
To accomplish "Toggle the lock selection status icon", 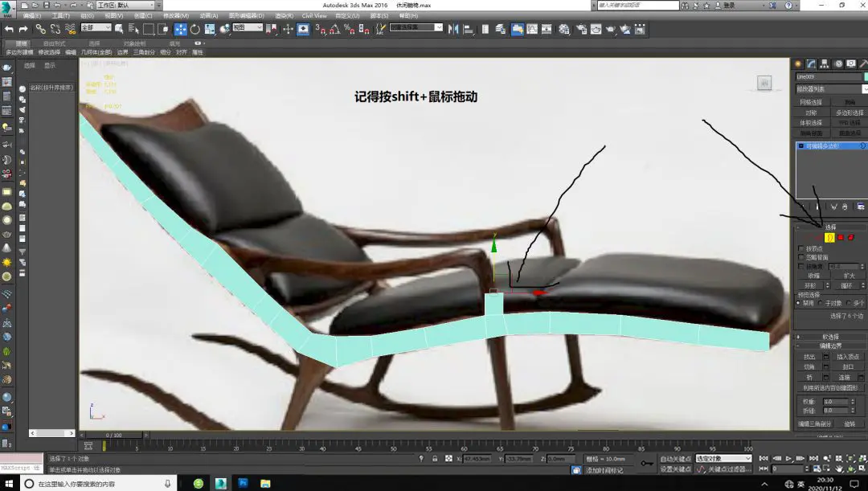I will [x=435, y=459].
